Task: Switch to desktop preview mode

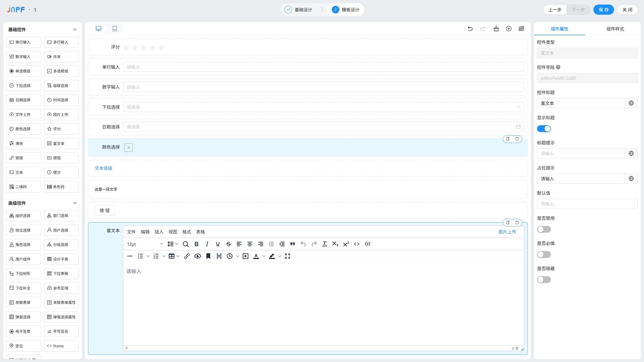Action: coord(99,29)
